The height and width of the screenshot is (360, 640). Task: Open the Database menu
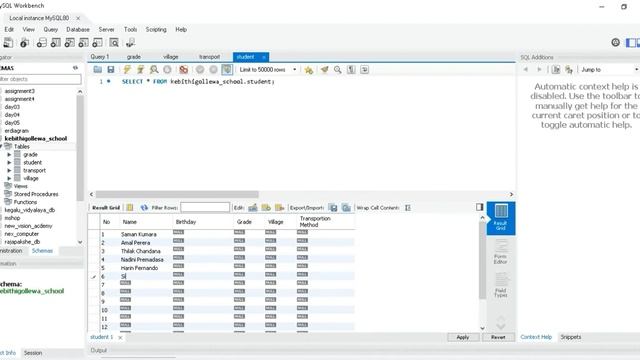pyautogui.click(x=78, y=29)
